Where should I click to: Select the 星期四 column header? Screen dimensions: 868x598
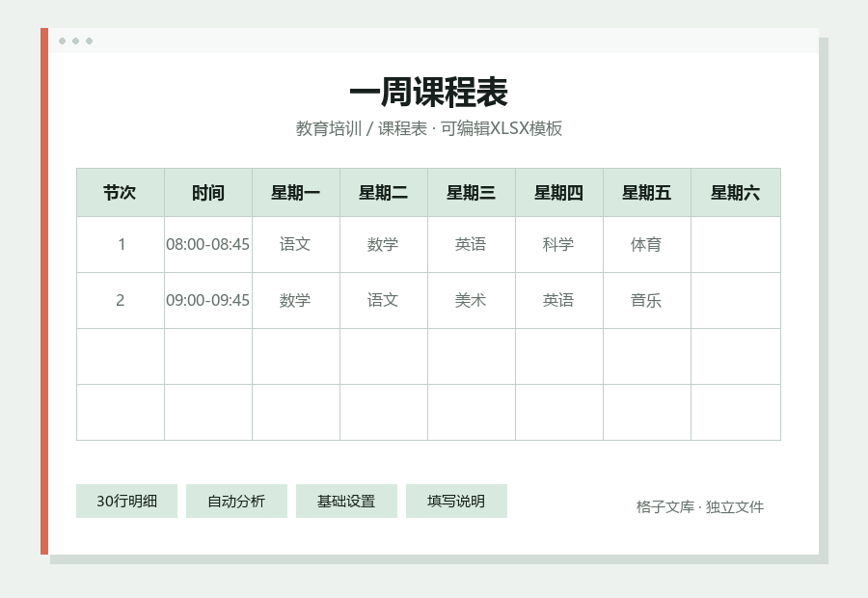pyautogui.click(x=559, y=193)
